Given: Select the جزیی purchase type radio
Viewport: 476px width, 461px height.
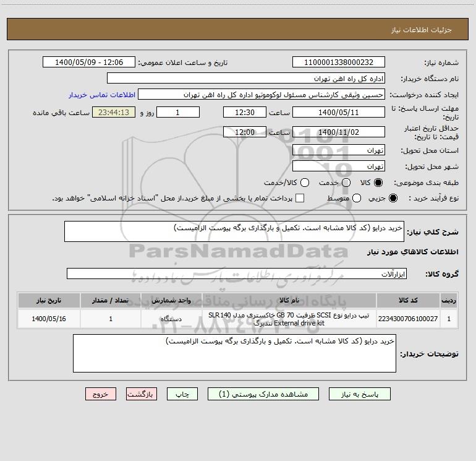Looking at the screenshot, I should pyautogui.click(x=393, y=198).
